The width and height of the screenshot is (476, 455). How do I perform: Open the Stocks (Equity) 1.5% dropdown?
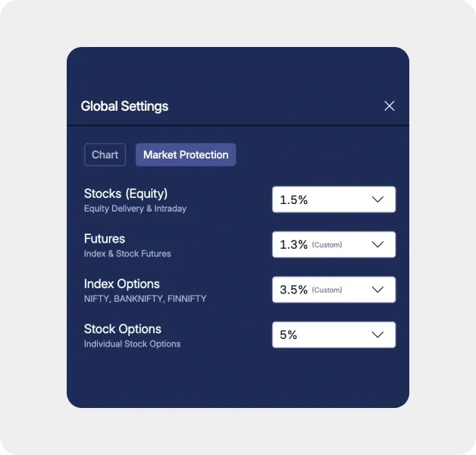coord(334,199)
